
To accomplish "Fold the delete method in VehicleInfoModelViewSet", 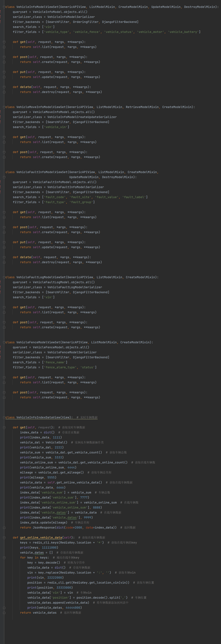I will [x=4, y=87].
